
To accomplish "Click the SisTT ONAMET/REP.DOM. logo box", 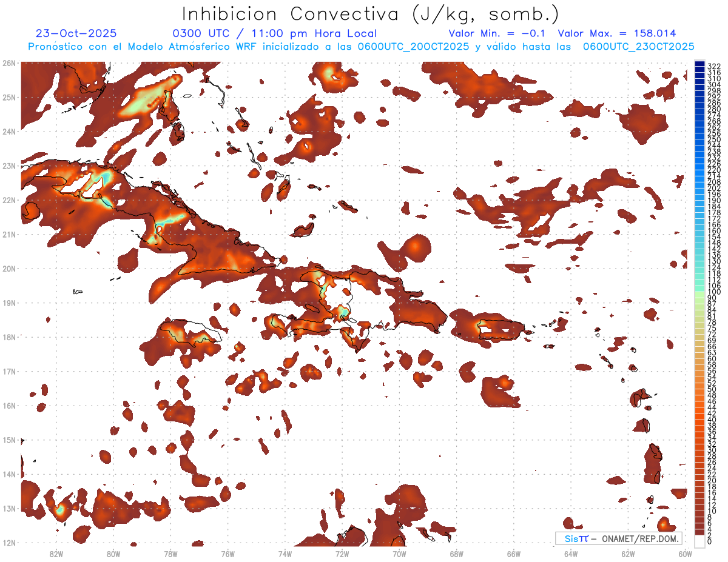I will [x=618, y=538].
